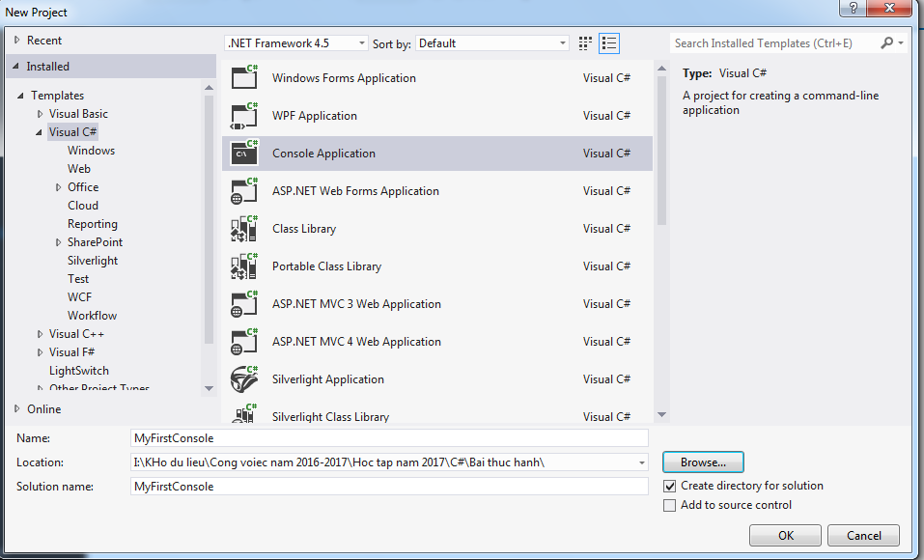Expand the Visual C++ node
The height and width of the screenshot is (560, 924).
[x=41, y=334]
